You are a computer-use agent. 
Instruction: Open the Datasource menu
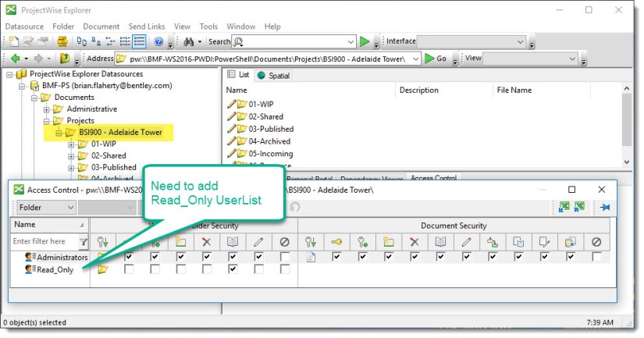coord(24,27)
